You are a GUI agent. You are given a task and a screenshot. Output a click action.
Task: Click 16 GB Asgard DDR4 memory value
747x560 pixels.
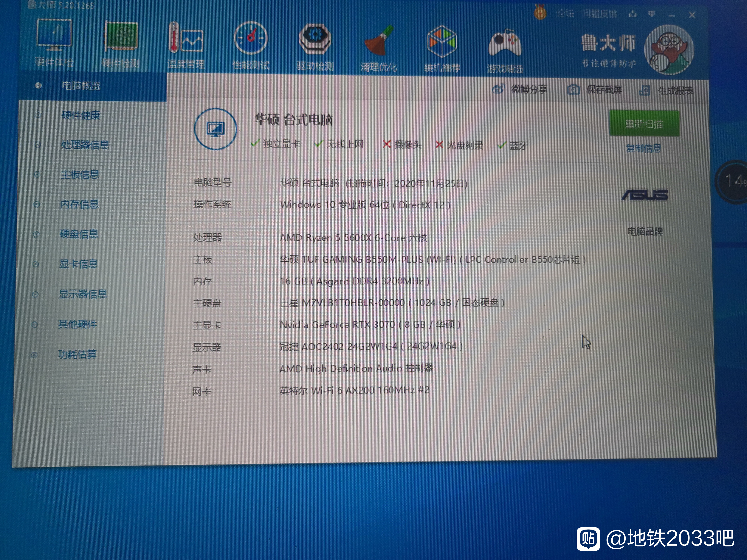(355, 281)
